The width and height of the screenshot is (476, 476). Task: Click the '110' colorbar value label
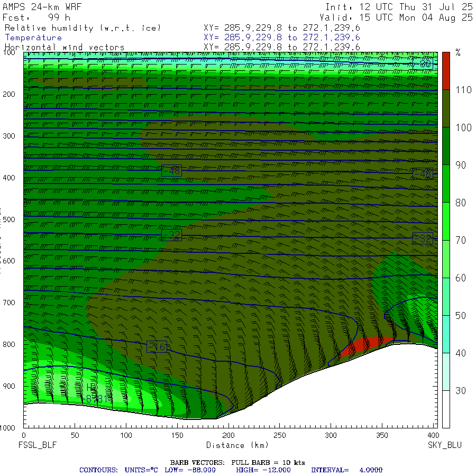click(463, 89)
